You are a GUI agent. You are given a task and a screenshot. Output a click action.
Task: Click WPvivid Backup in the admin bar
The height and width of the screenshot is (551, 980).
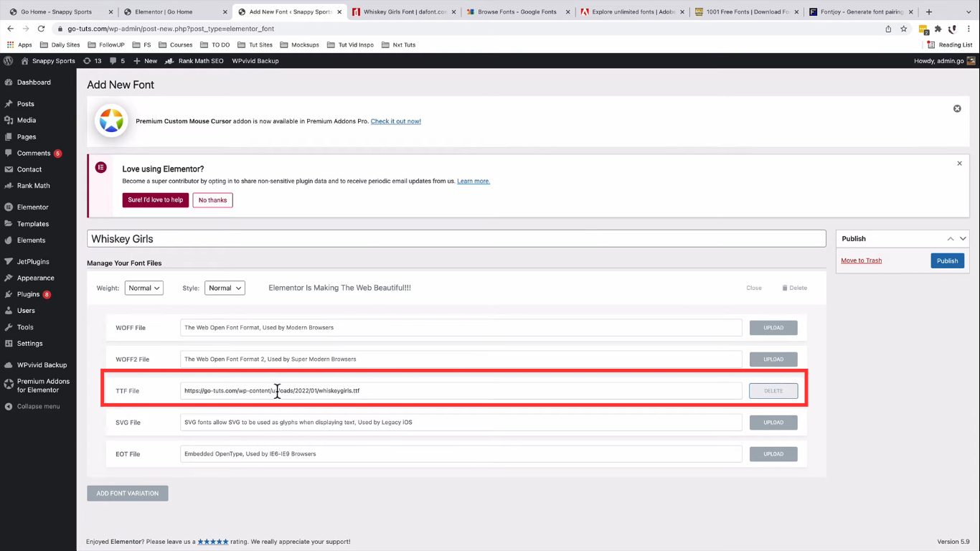[x=255, y=61]
